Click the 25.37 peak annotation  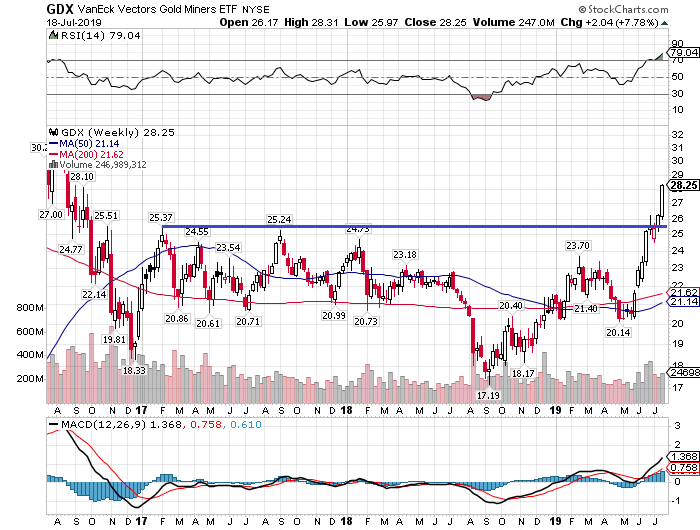point(161,217)
